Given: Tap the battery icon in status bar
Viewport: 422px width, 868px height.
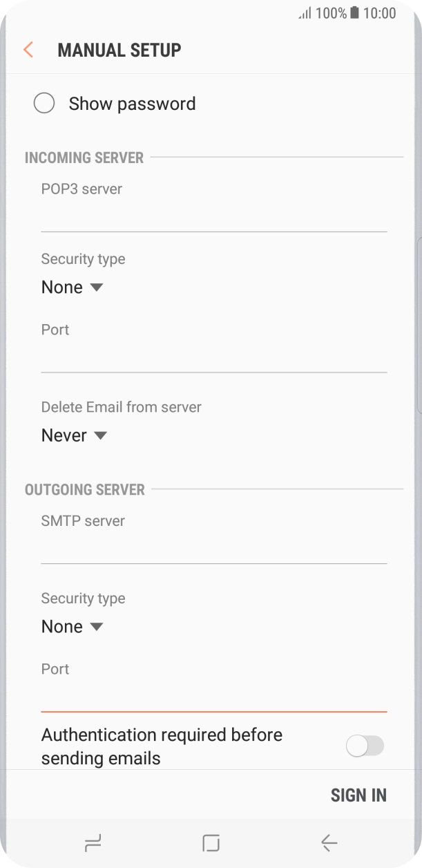Looking at the screenshot, I should coord(354,13).
